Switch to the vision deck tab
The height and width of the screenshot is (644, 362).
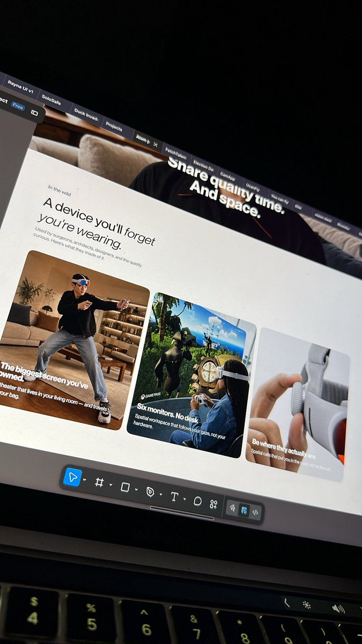click(x=323, y=218)
